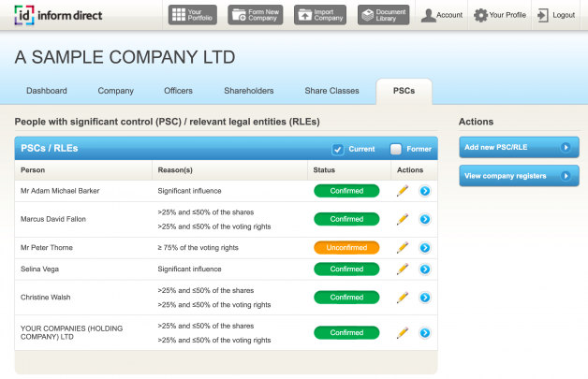Go to the Officers tab
Screen dimensions: 588x379
pyautogui.click(x=178, y=91)
